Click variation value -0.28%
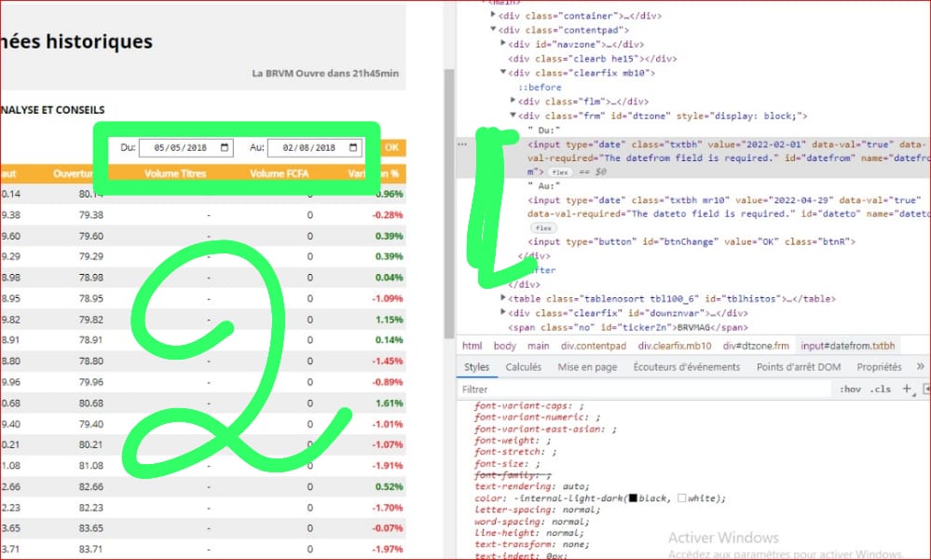 387,215
